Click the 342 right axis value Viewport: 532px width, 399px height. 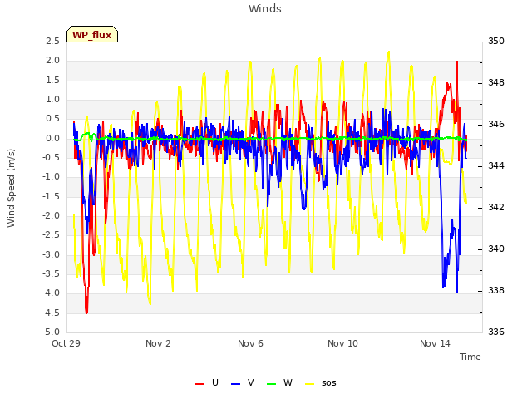click(x=496, y=207)
